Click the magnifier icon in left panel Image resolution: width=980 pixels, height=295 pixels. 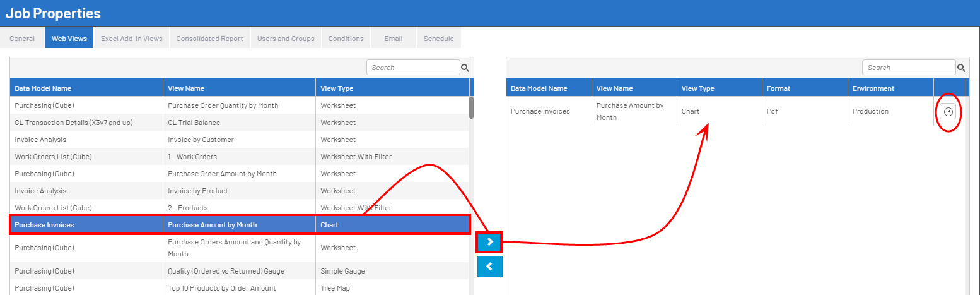465,68
